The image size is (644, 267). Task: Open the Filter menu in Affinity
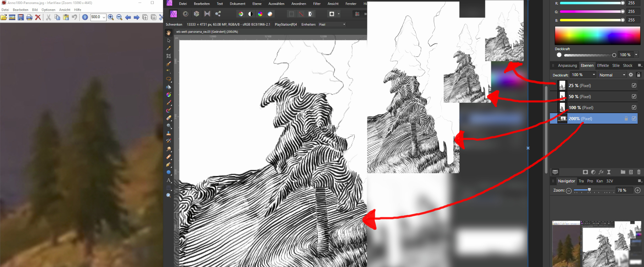click(x=317, y=4)
